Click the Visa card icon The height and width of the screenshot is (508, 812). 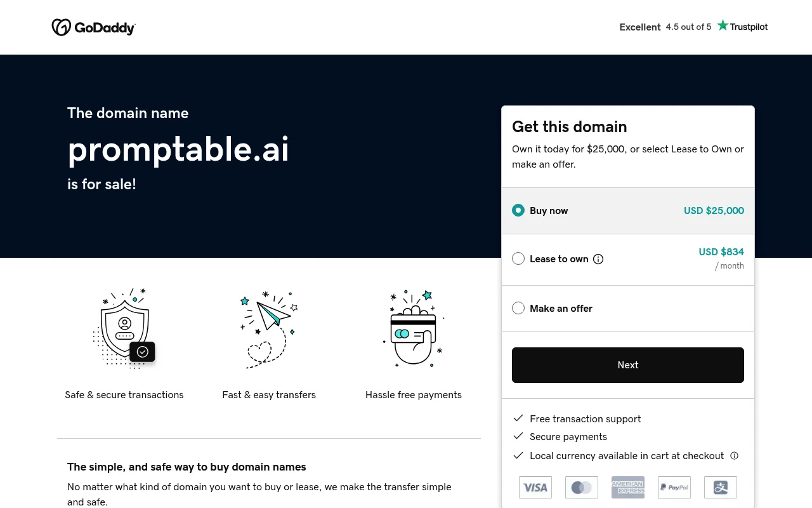[x=535, y=487]
